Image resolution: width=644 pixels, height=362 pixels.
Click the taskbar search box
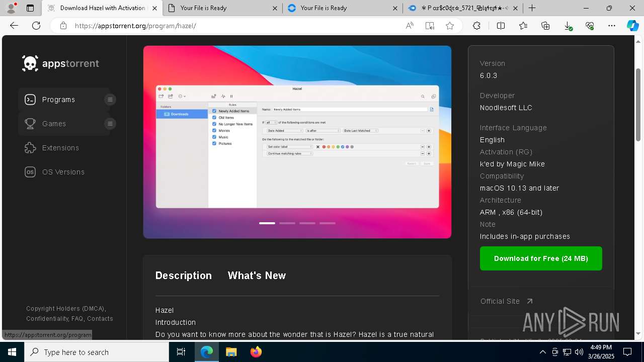tap(97, 352)
